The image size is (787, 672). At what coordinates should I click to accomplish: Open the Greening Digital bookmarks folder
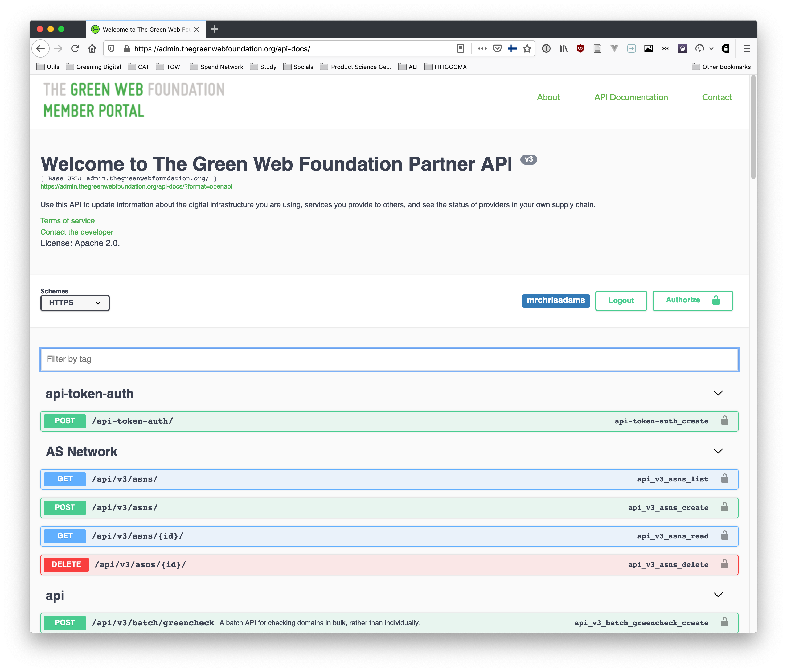click(93, 67)
